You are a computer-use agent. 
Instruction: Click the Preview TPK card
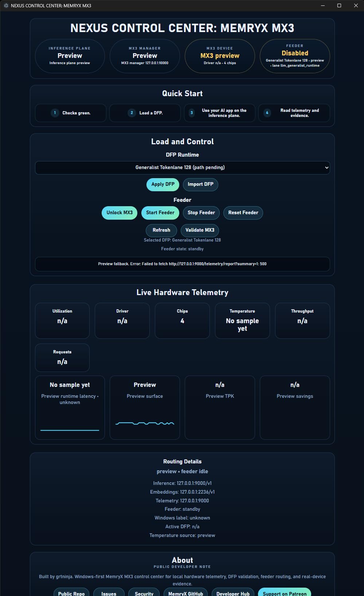point(220,408)
